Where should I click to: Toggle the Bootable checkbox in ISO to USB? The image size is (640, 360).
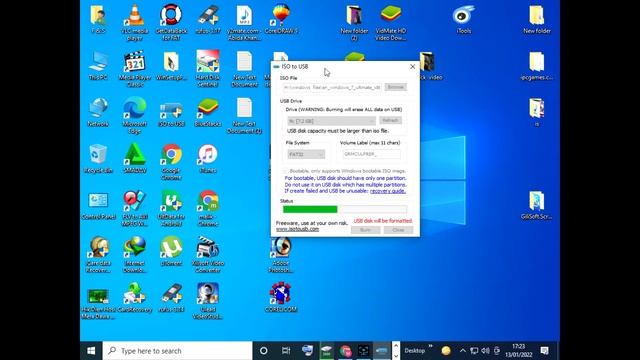tap(286, 171)
